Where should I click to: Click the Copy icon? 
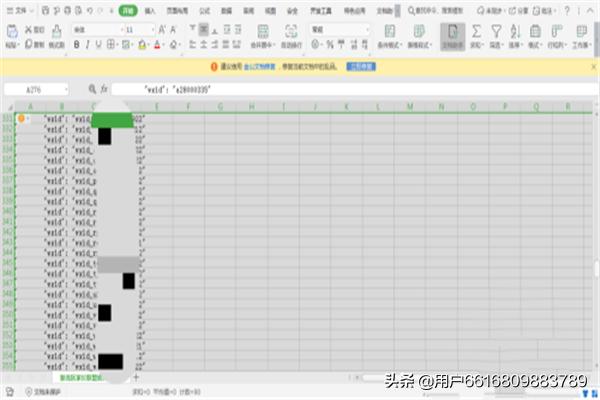pos(29,44)
